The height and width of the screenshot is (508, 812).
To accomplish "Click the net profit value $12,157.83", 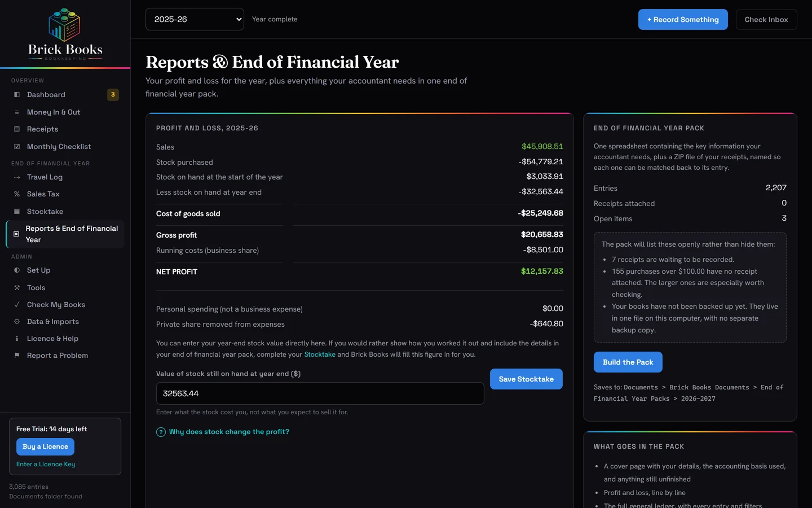I will [x=542, y=271].
